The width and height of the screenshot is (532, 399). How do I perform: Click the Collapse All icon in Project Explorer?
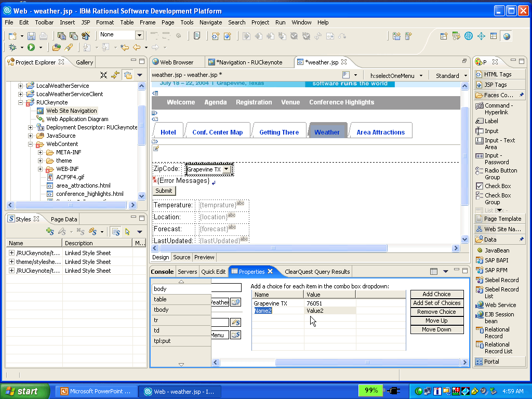tap(104, 75)
